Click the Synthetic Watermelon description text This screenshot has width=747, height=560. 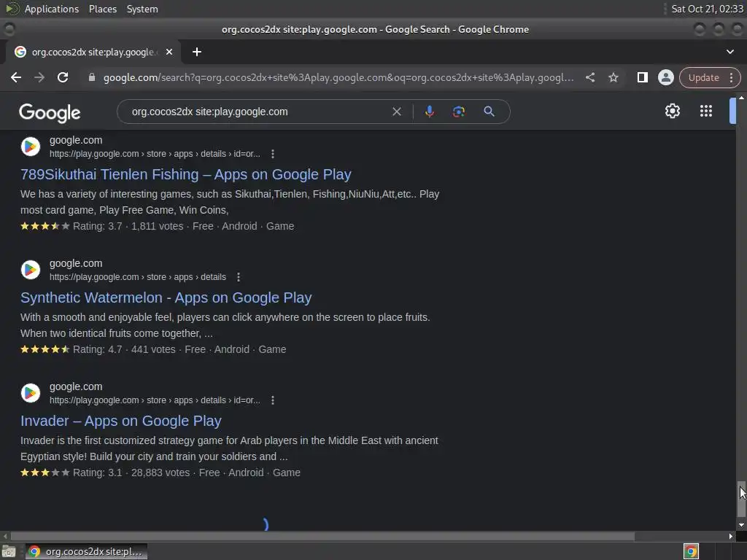coord(225,326)
